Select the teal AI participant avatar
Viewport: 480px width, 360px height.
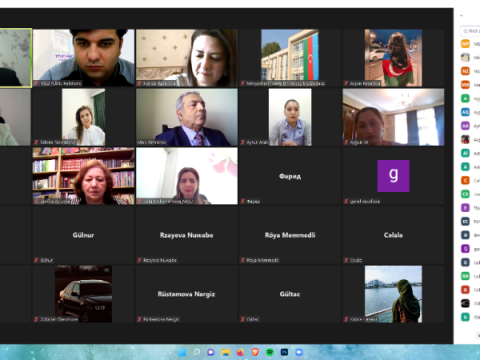click(465, 153)
